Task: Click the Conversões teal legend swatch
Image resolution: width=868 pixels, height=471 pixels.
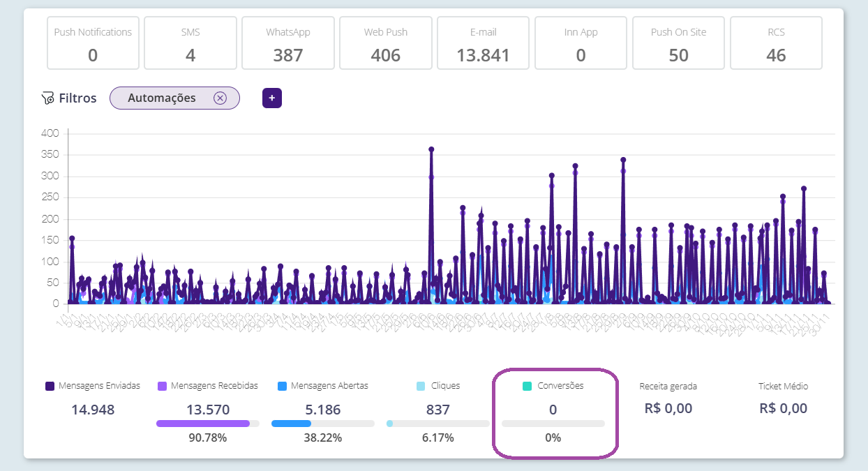Action: (x=527, y=386)
